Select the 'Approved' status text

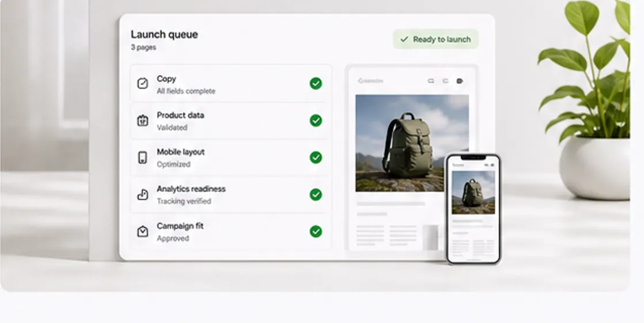coord(173,238)
